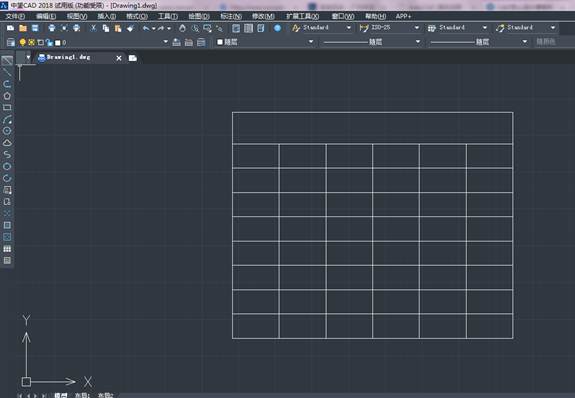Select the Revision Cloud tool
This screenshot has height=398, width=575.
7,143
